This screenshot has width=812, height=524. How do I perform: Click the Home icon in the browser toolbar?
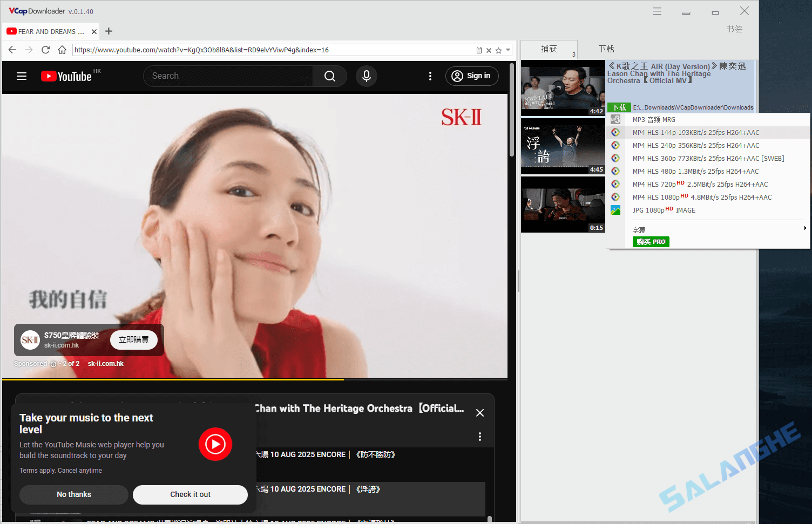62,49
